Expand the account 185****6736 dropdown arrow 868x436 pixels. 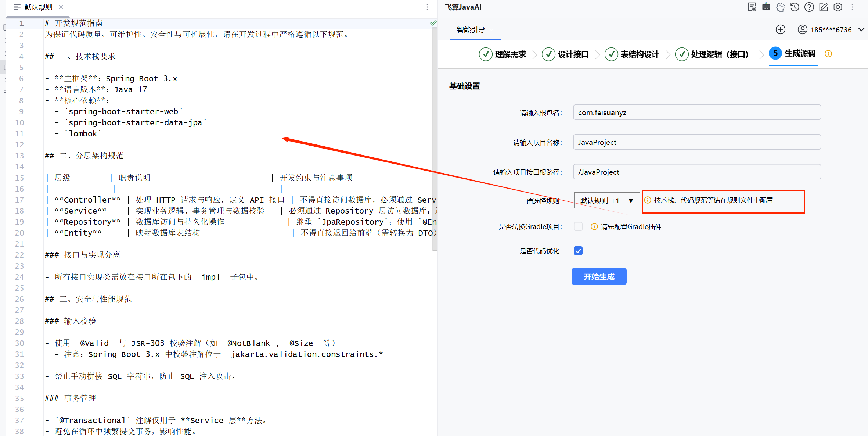coord(861,29)
